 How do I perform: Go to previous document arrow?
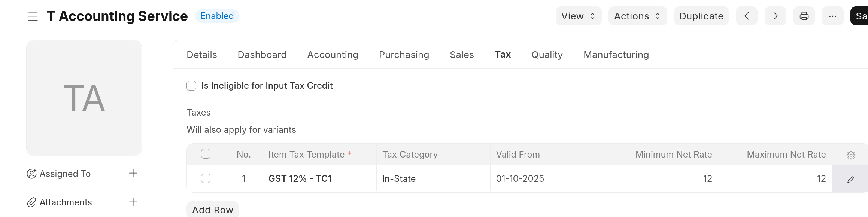coord(746,16)
